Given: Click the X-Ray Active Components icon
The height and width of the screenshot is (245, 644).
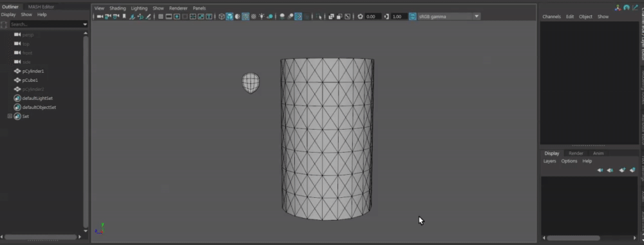Looking at the screenshot, I should coord(339,17).
